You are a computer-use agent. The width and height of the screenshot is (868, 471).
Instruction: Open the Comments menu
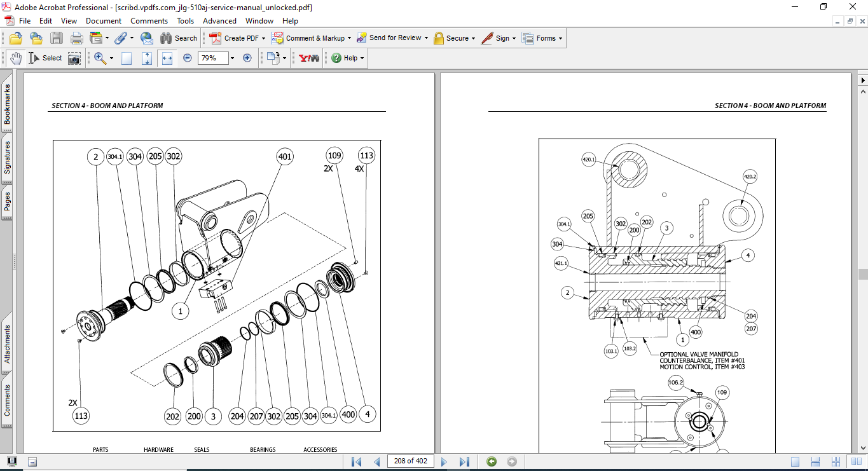[149, 21]
